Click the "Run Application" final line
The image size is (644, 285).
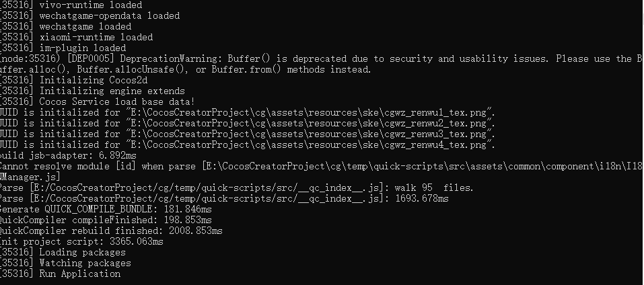point(79,274)
